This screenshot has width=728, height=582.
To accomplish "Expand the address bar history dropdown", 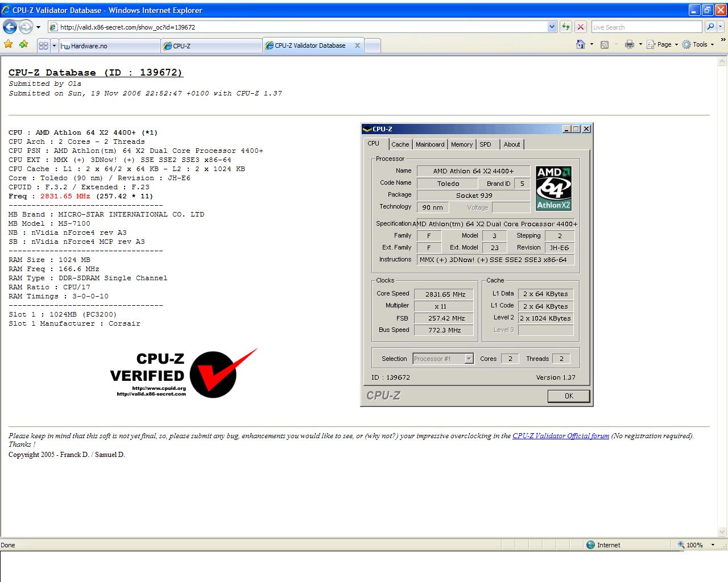I will tap(552, 27).
